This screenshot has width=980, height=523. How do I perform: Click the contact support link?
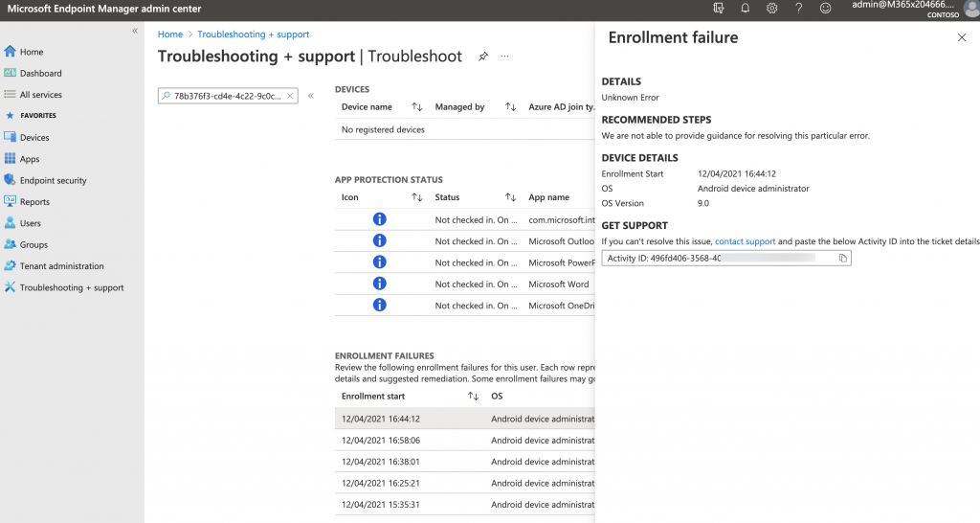(x=745, y=241)
